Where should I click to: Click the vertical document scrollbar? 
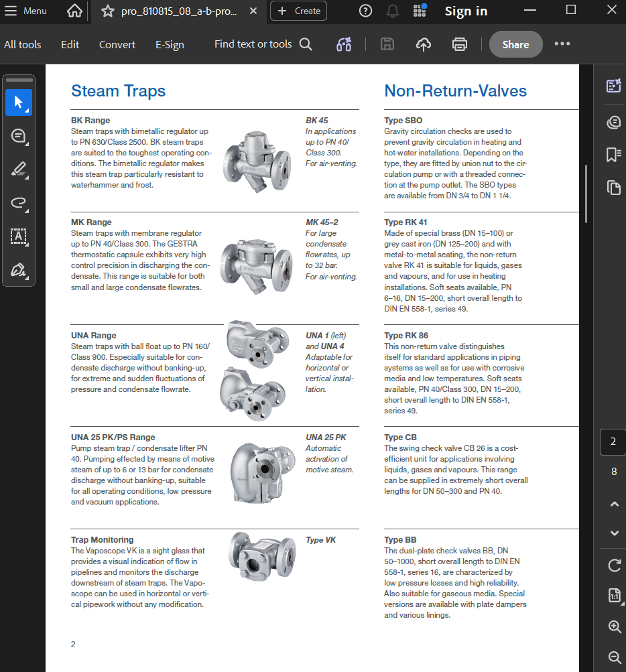pyautogui.click(x=586, y=194)
